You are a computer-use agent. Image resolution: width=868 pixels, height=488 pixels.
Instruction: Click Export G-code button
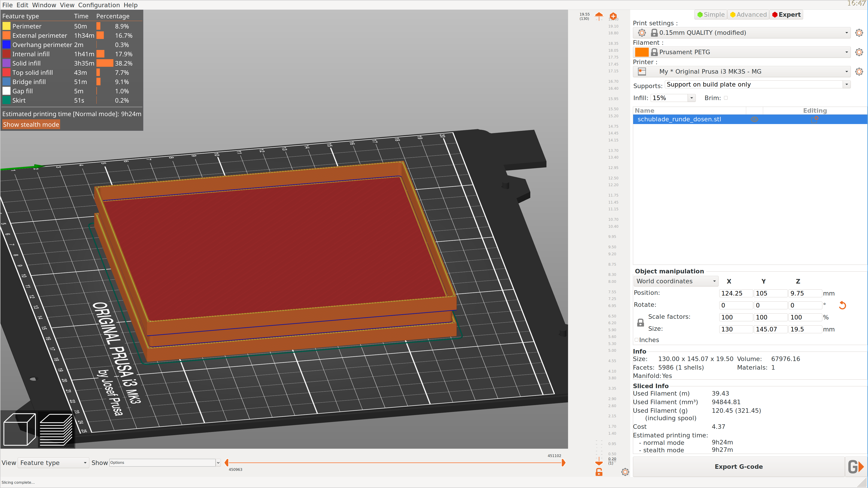pyautogui.click(x=739, y=467)
